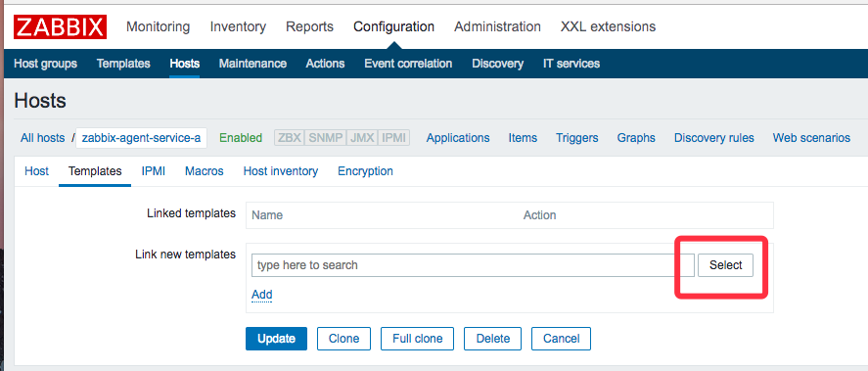Click the ZABBIX logo
This screenshot has width=868, height=371.
[61, 26]
